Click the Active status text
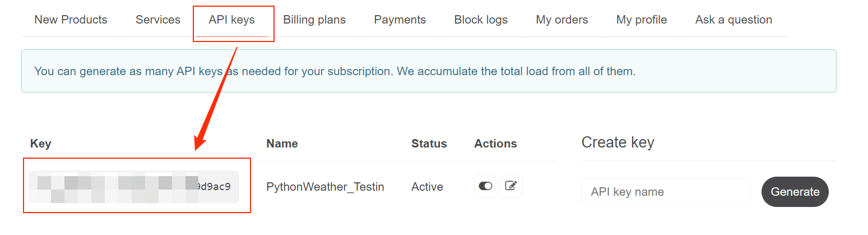868x235 pixels. 427,187
